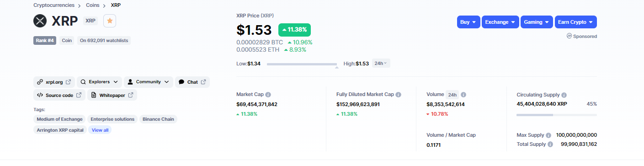Open the Gaming menu button
Screen dimensions: 644x166
click(537, 22)
